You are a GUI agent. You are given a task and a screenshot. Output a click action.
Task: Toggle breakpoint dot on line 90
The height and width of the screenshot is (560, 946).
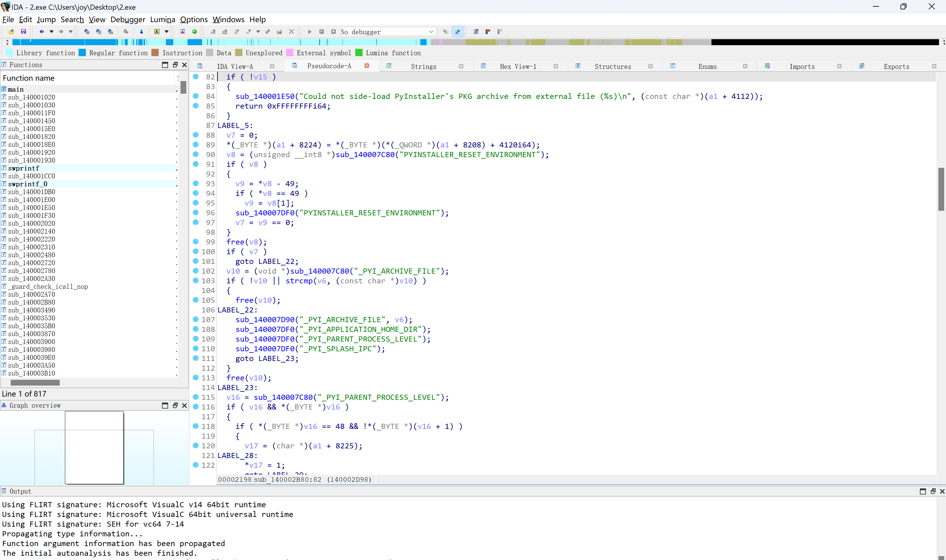click(x=195, y=154)
